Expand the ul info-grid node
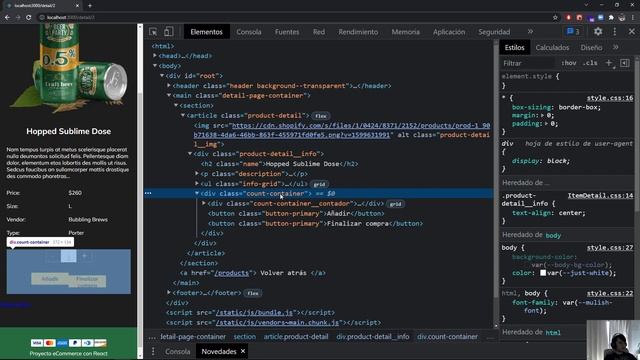The height and width of the screenshot is (360, 640). (x=197, y=184)
